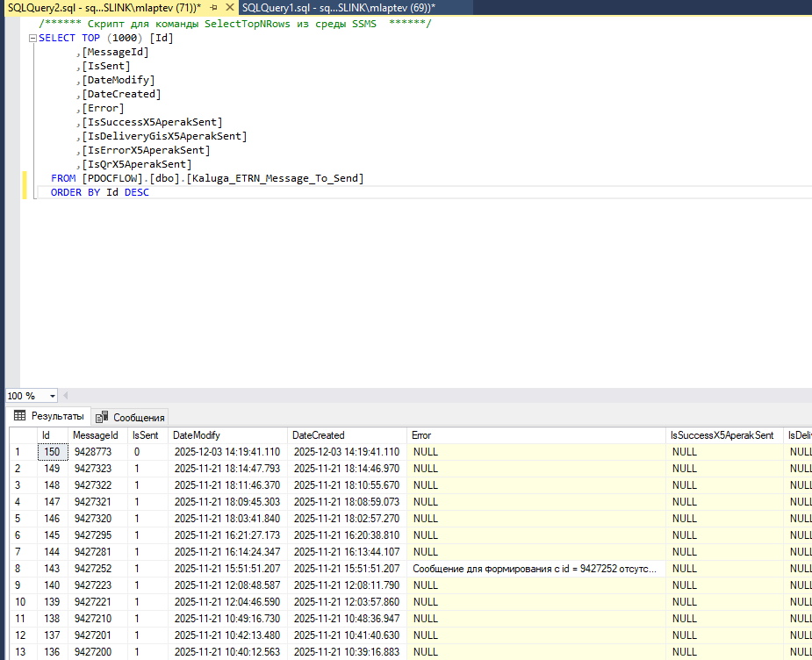
Task: Select the DateCreated column header
Action: pyautogui.click(x=318, y=435)
